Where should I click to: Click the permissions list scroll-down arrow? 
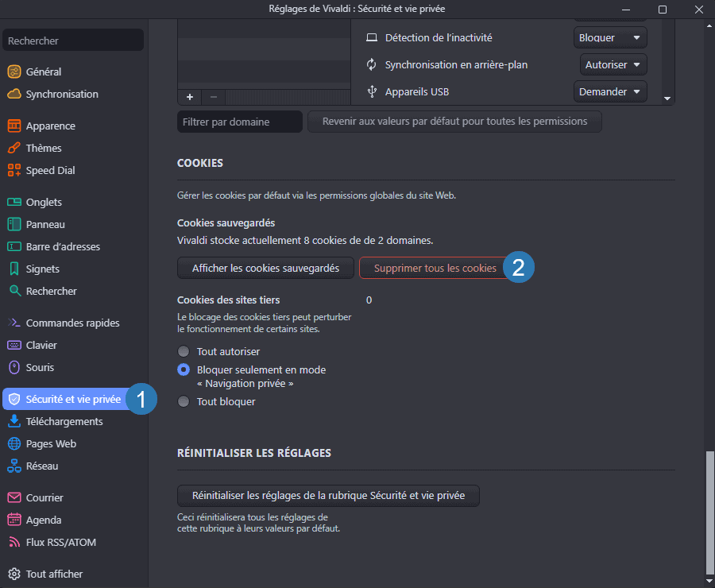pyautogui.click(x=667, y=99)
